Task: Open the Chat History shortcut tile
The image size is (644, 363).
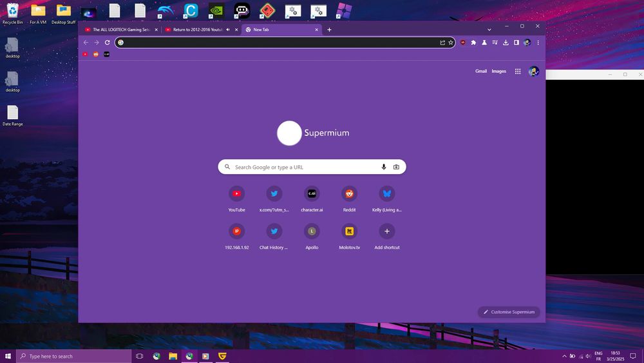Action: tap(274, 236)
